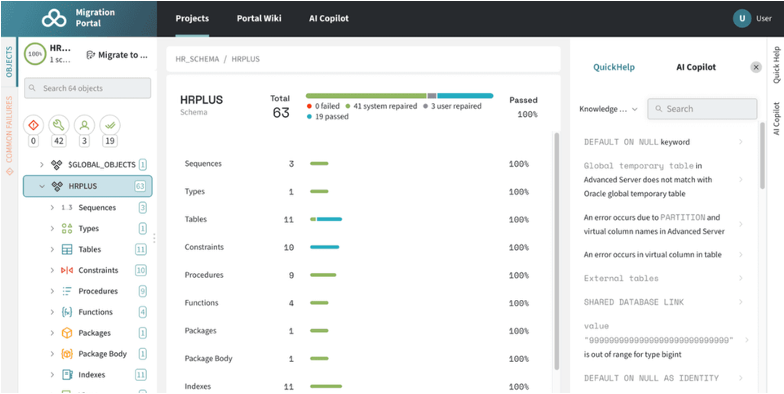Expand the Procedures tree node

52,291
